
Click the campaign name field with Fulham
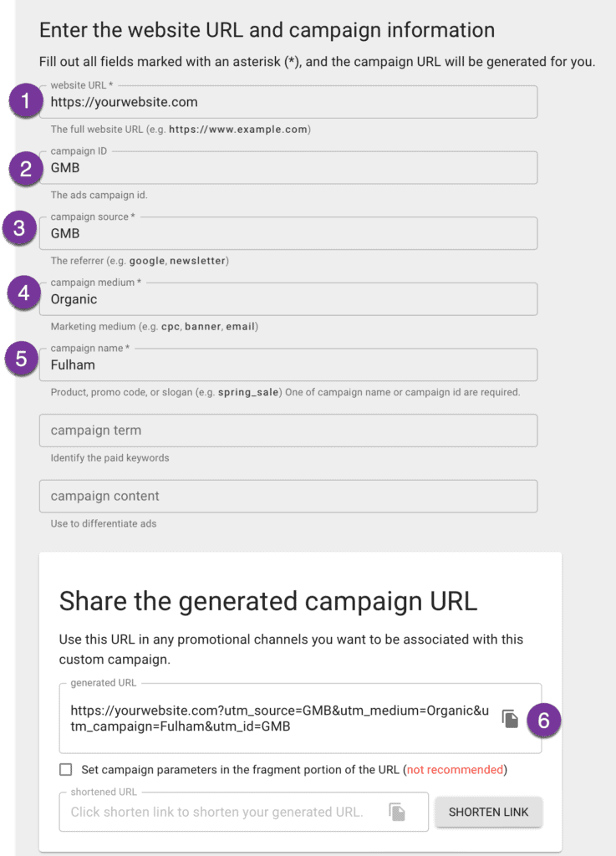(x=288, y=365)
